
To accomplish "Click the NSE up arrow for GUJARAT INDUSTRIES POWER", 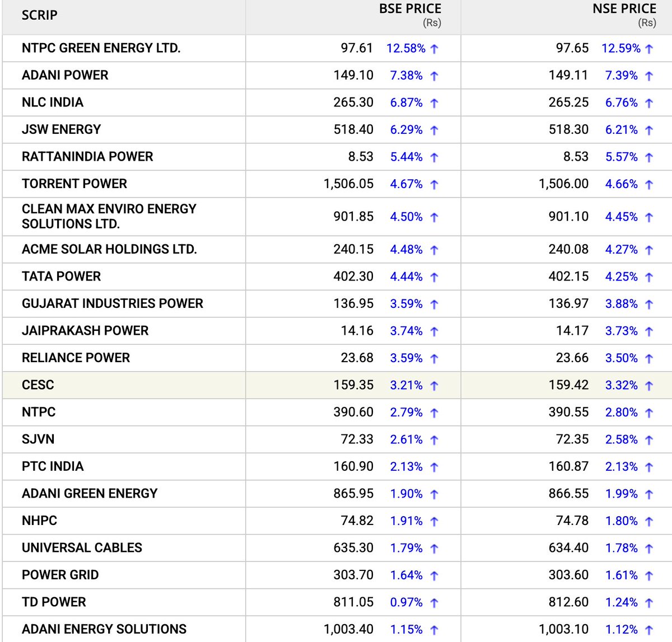I will click(x=649, y=304).
